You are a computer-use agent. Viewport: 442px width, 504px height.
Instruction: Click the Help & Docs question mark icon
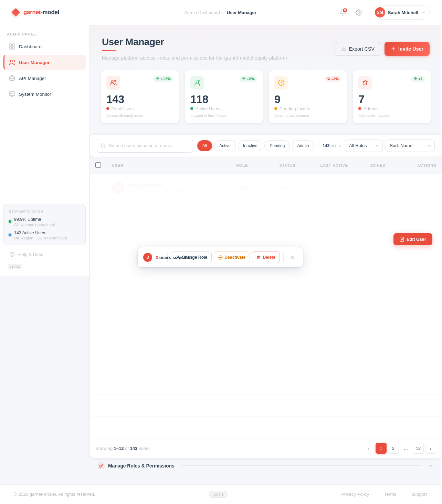point(12,254)
